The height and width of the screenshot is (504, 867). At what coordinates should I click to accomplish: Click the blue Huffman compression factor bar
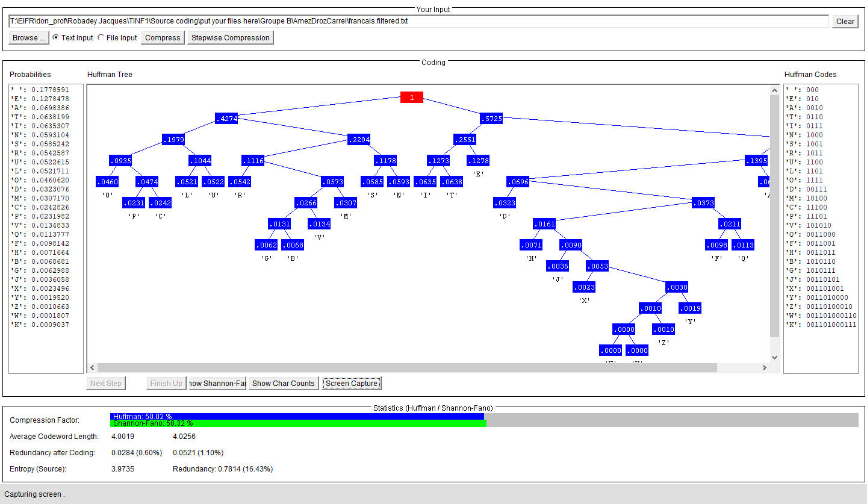[297, 416]
